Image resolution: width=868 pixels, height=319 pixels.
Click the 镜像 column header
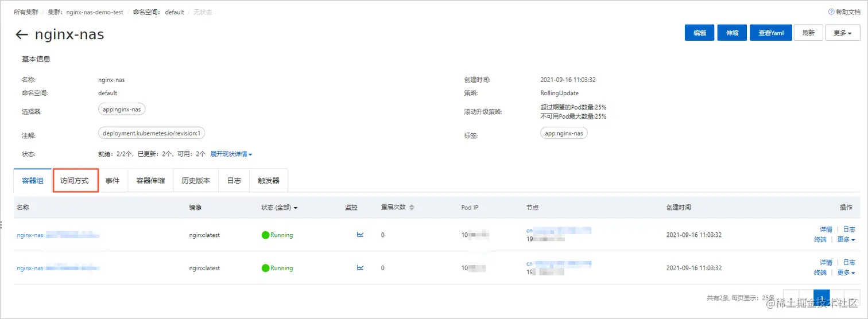(x=195, y=207)
